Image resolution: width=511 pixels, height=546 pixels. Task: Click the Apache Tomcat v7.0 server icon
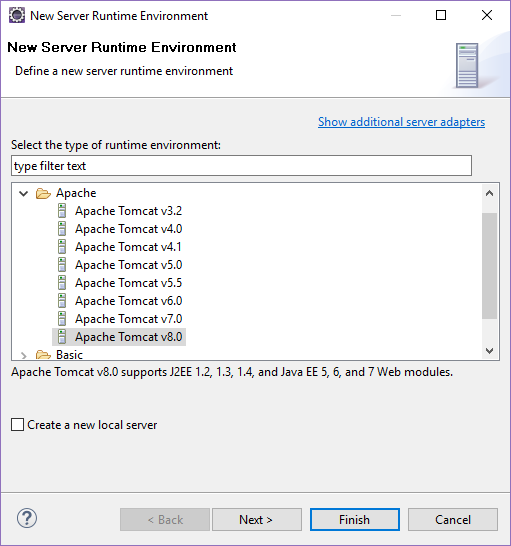click(62, 319)
